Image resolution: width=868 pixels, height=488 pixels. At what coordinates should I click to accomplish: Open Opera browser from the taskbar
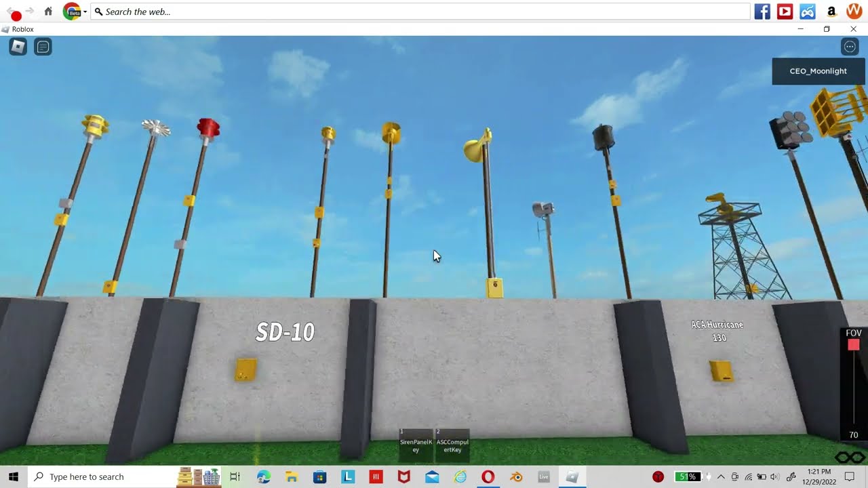pyautogui.click(x=488, y=476)
